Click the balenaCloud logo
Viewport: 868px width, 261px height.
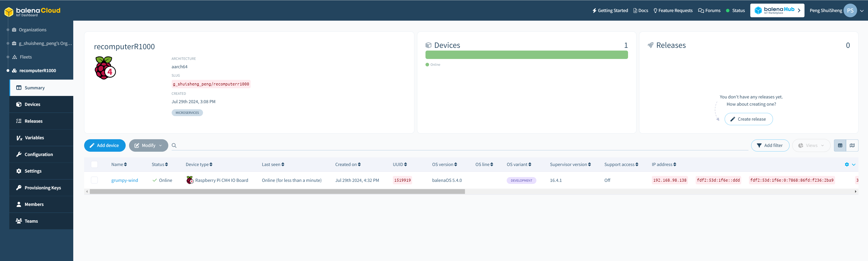point(32,12)
